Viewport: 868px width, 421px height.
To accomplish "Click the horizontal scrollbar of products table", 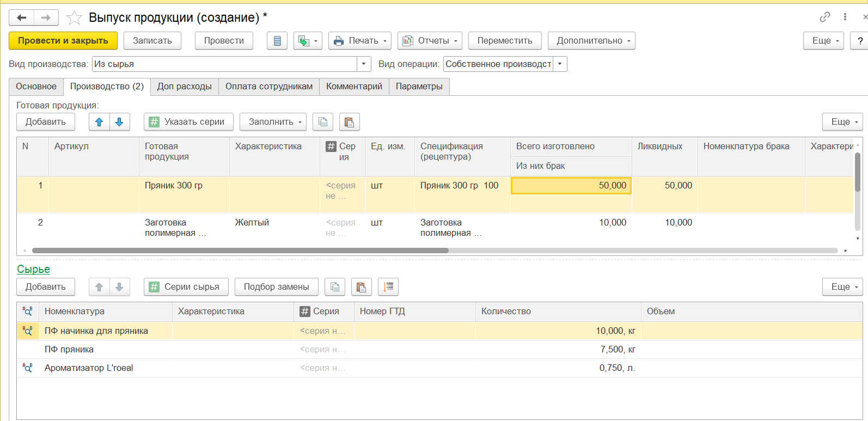I will pos(240,251).
